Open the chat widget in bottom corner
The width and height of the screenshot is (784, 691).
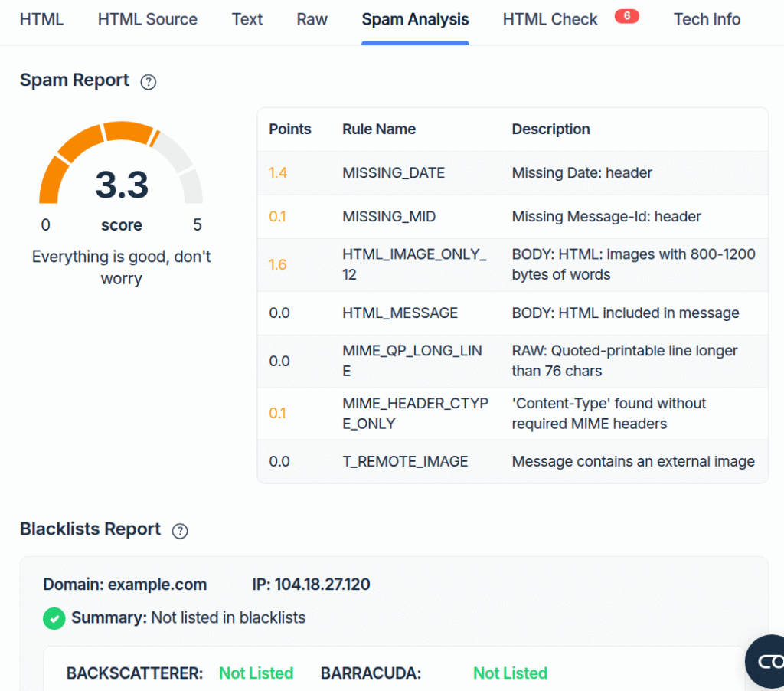(x=766, y=661)
